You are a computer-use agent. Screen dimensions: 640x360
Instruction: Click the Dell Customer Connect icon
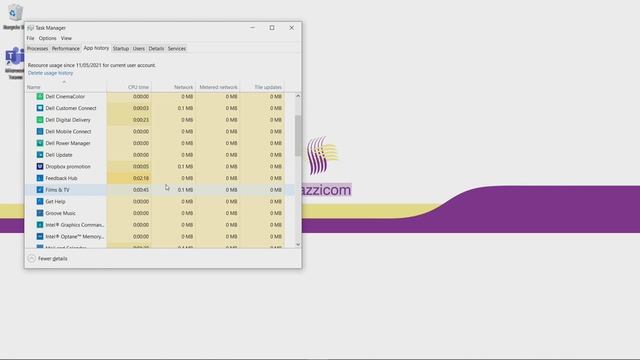(x=40, y=108)
